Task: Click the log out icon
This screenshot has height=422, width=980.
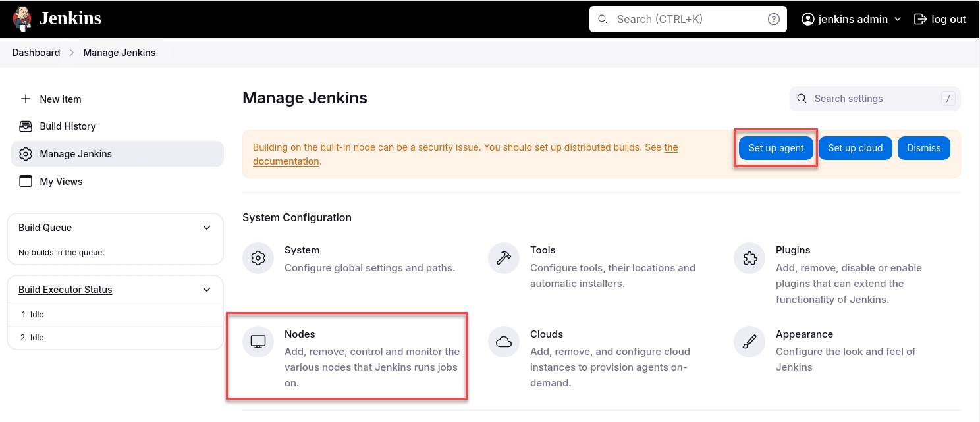Action: (x=920, y=19)
